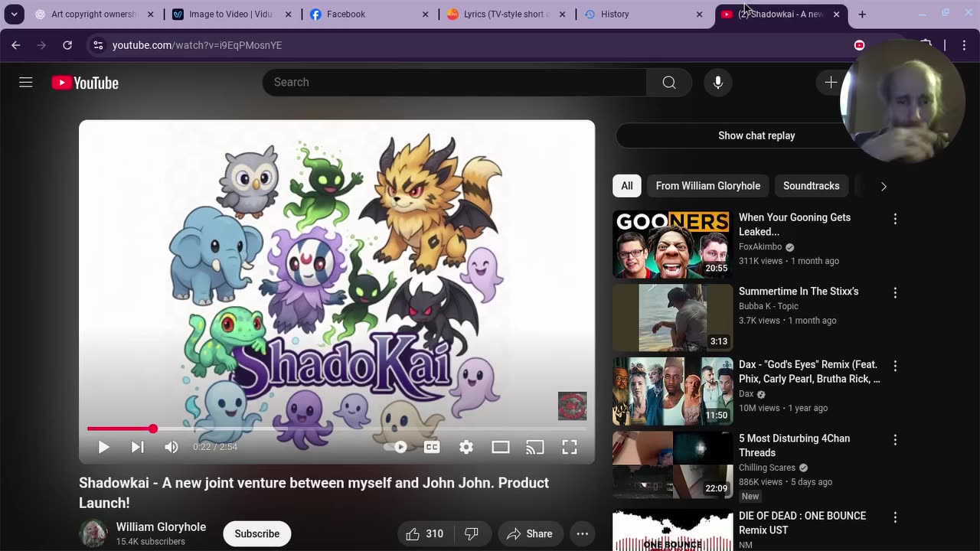Select the All filter chip
The image size is (980, 551).
pyautogui.click(x=627, y=186)
